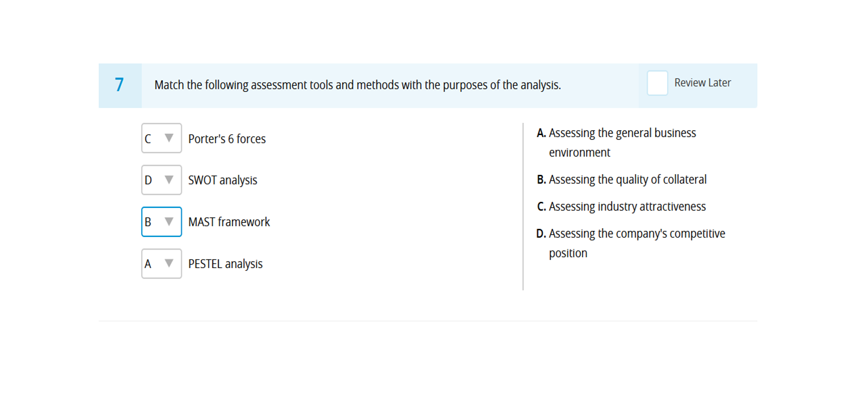Click the triangle arrow beside letter A
This screenshot has width=868, height=397.
169,263
